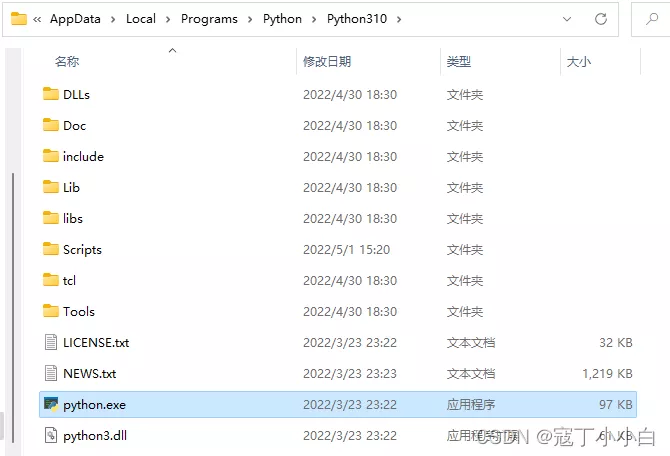The height and width of the screenshot is (456, 670).
Task: Click the LICENSE.txt document icon
Action: click(51, 342)
